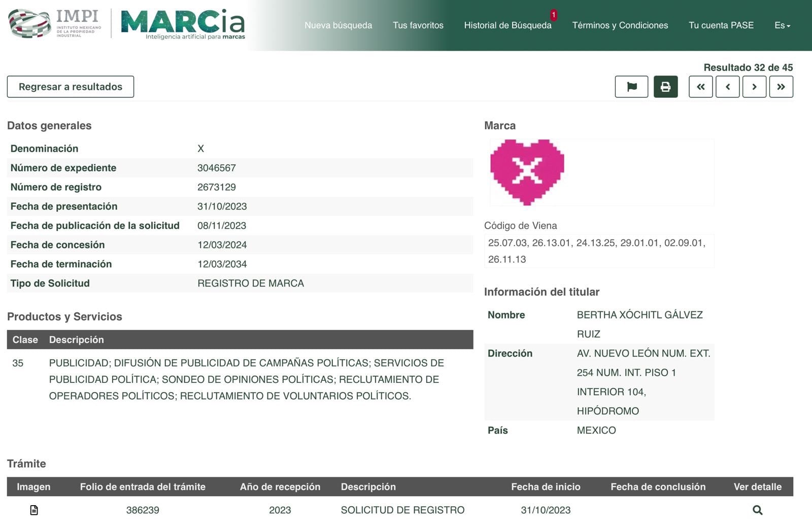This screenshot has height=530, width=812.
Task: Go to the previous result
Action: pos(727,87)
